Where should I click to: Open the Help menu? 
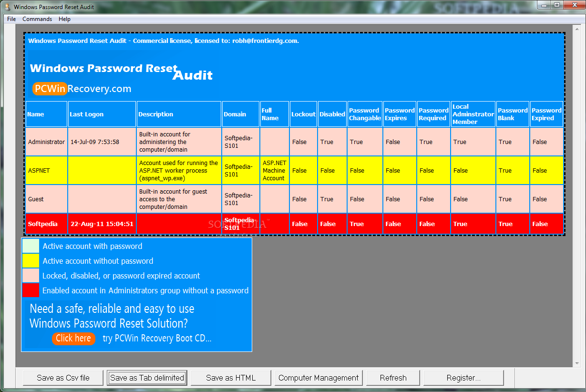64,19
